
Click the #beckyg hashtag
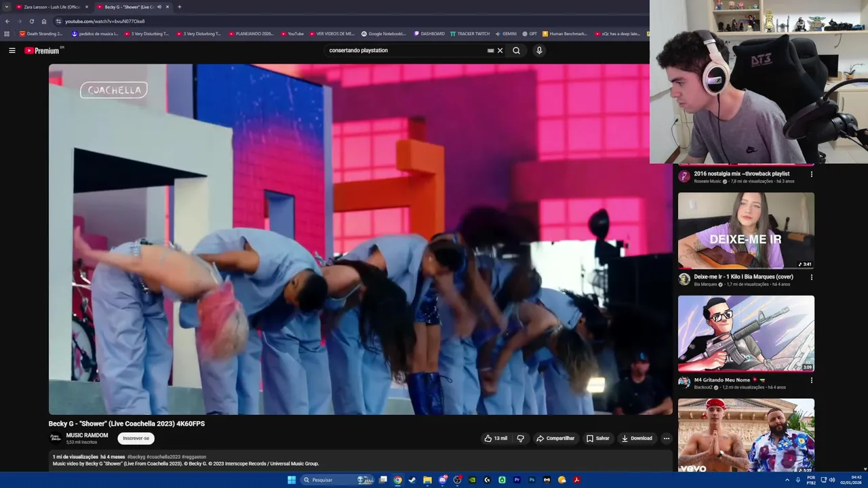[136, 457]
